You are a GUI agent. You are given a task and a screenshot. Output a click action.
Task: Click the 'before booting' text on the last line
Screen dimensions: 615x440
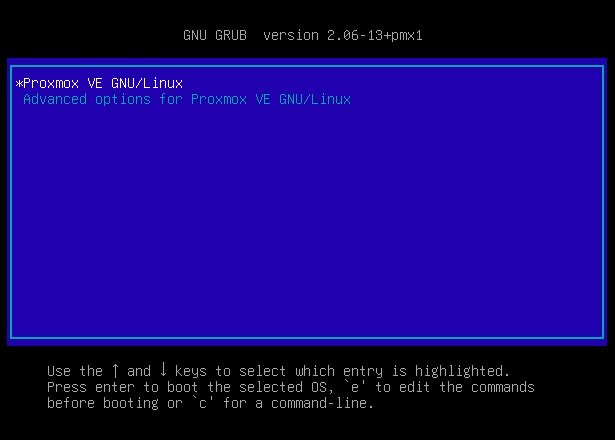(103, 403)
